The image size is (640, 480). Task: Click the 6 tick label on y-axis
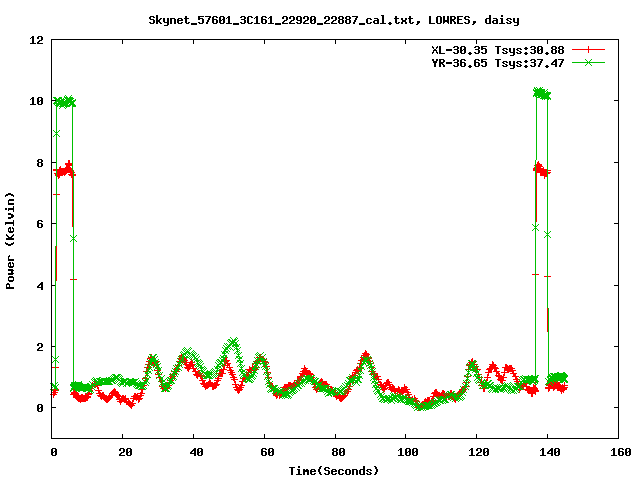pyautogui.click(x=40, y=224)
